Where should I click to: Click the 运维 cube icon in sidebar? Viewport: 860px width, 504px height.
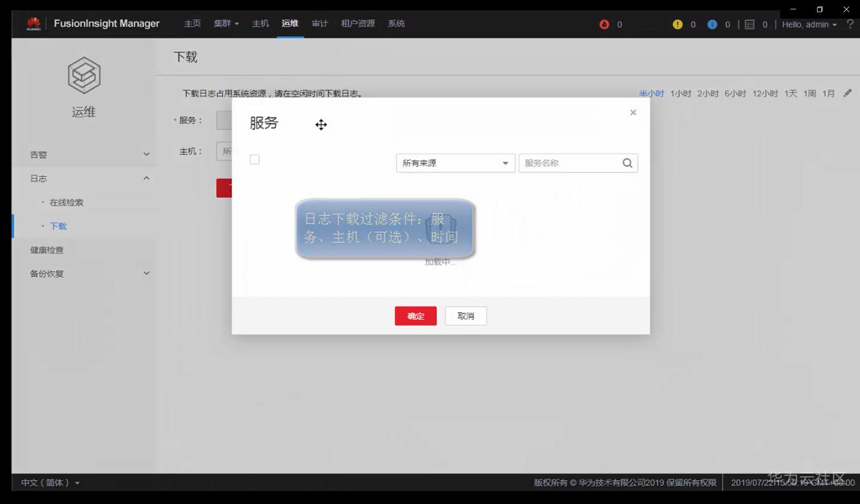click(x=84, y=75)
